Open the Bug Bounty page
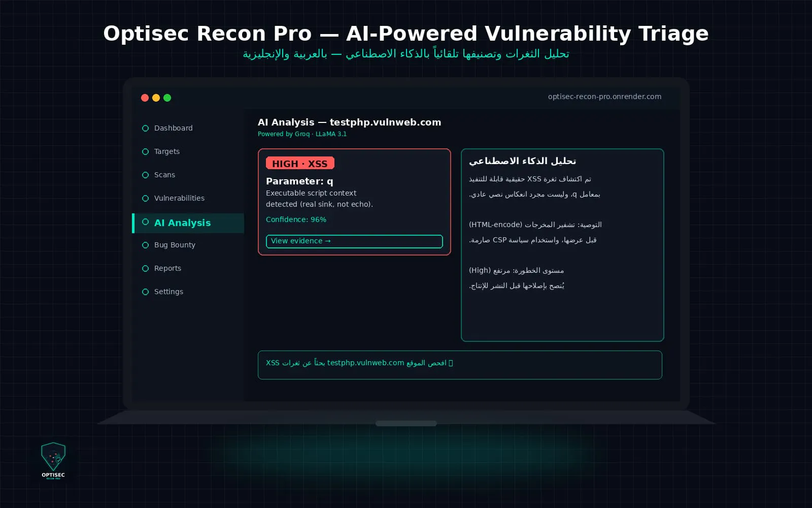Image resolution: width=812 pixels, height=508 pixels. click(175, 245)
